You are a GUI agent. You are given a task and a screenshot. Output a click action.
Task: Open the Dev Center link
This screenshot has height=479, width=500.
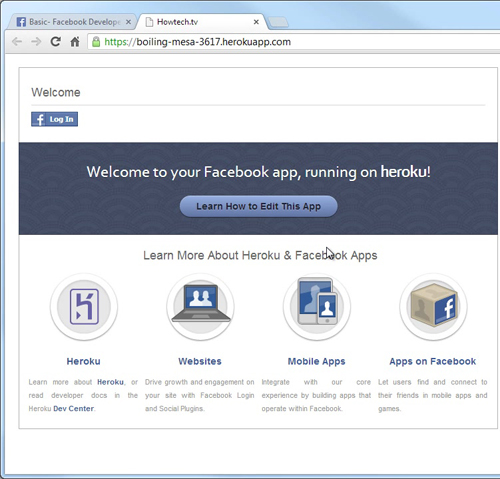pyautogui.click(x=74, y=409)
